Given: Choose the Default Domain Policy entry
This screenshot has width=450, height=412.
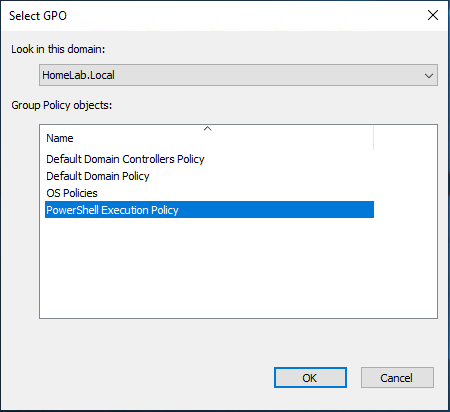Looking at the screenshot, I should tap(98, 176).
